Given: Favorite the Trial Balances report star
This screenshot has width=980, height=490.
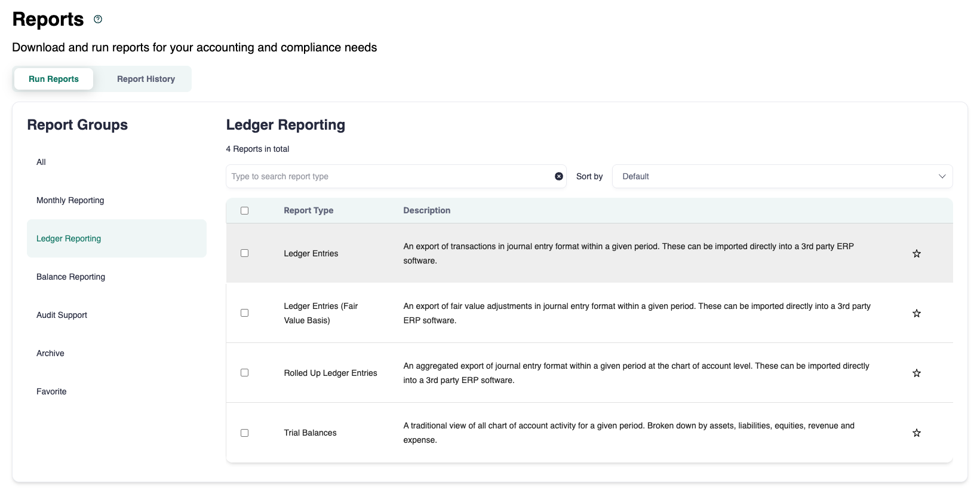Looking at the screenshot, I should (x=916, y=433).
